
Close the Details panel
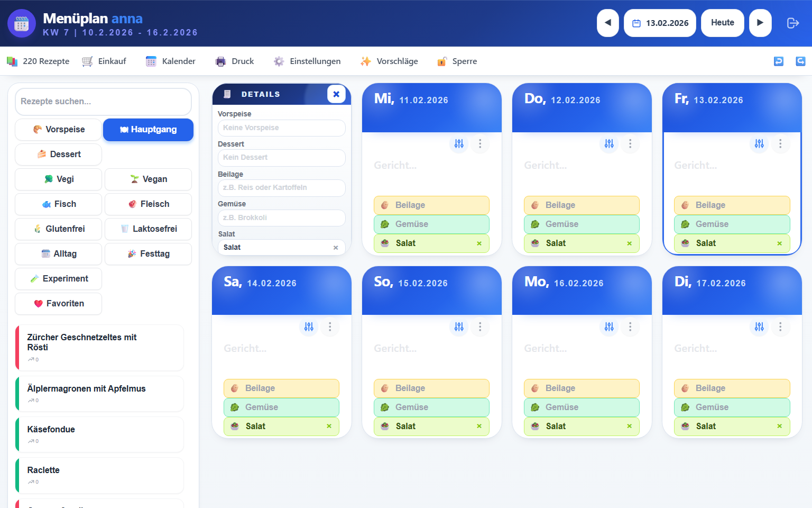coord(336,94)
